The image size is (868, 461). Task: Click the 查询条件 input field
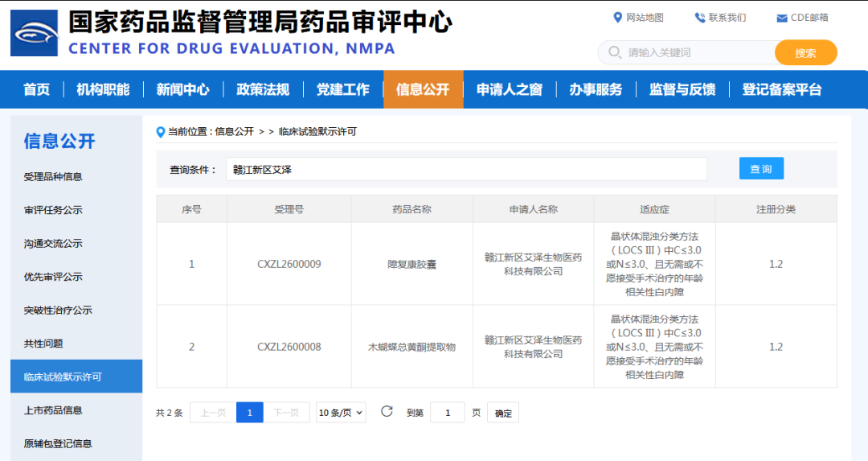[x=466, y=170]
